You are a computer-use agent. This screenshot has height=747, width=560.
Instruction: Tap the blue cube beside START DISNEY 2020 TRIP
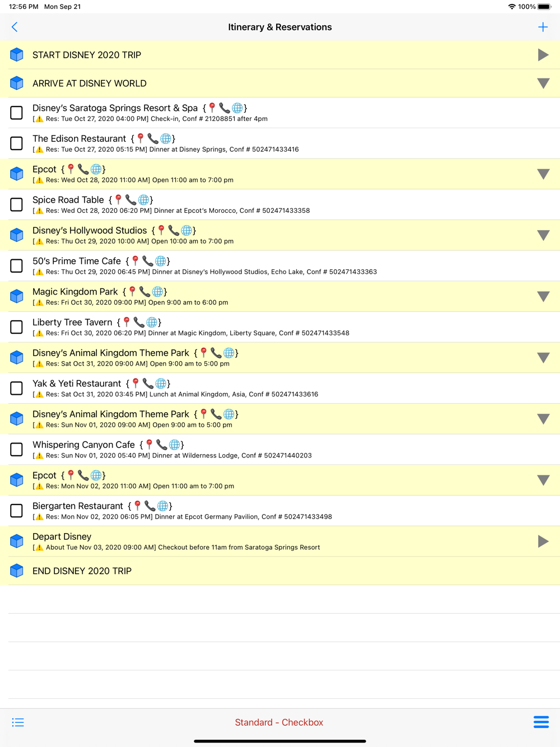pyautogui.click(x=17, y=55)
